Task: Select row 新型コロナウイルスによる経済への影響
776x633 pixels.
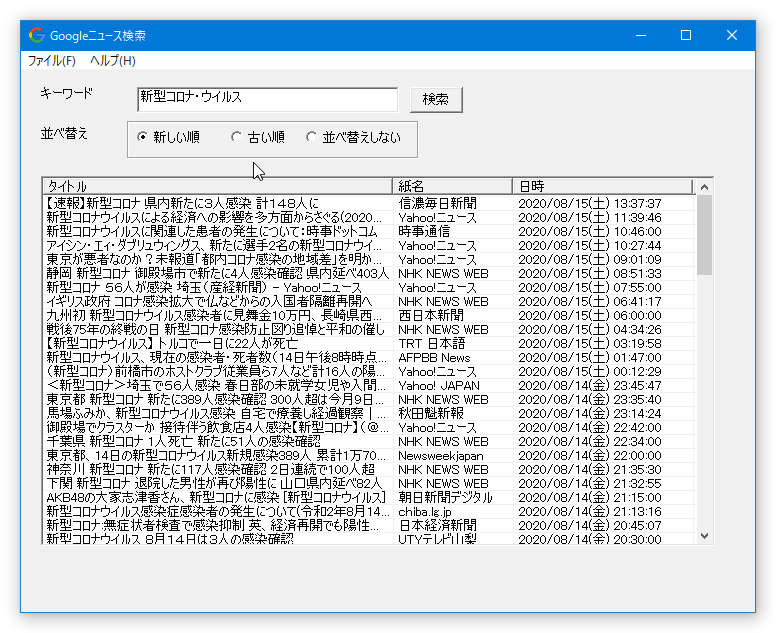Action: pos(369,217)
